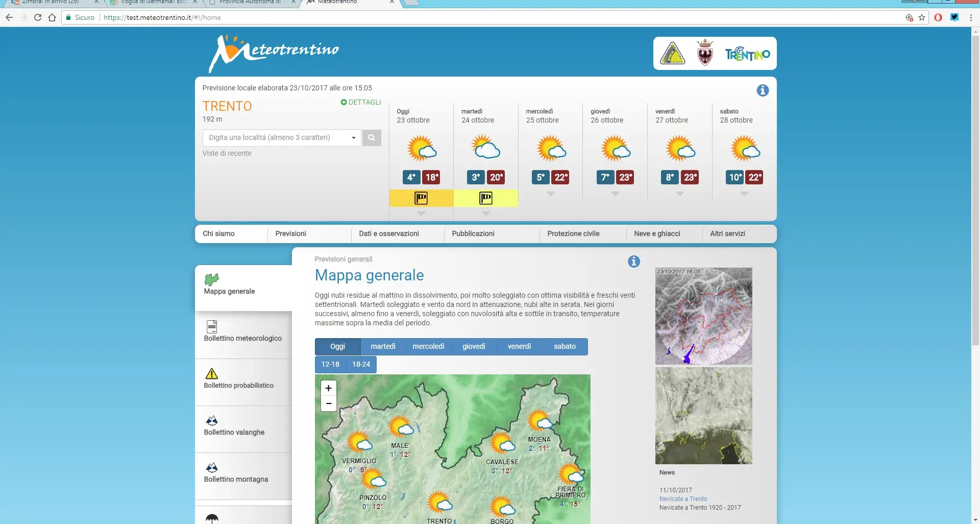
Task: Reload the page in browser toolbar
Action: tap(38, 17)
